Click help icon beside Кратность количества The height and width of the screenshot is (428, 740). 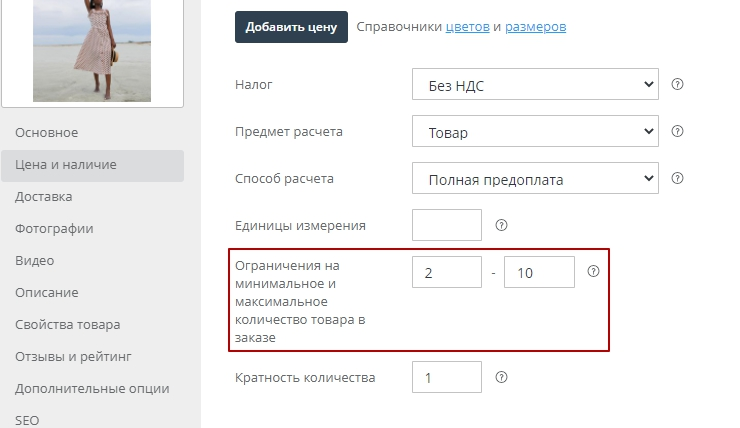pyautogui.click(x=501, y=377)
